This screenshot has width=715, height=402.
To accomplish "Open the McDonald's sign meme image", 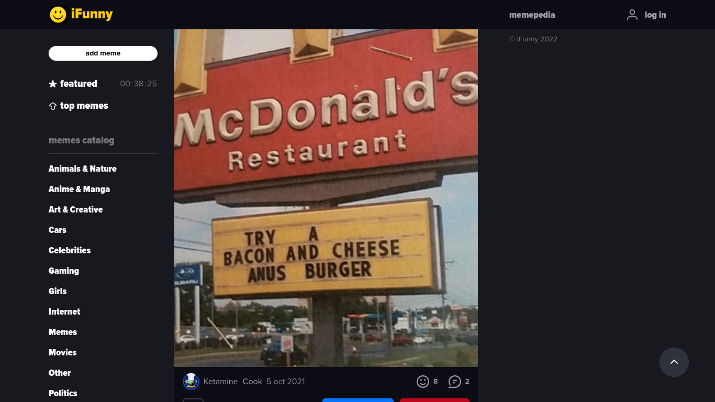I will (326, 198).
